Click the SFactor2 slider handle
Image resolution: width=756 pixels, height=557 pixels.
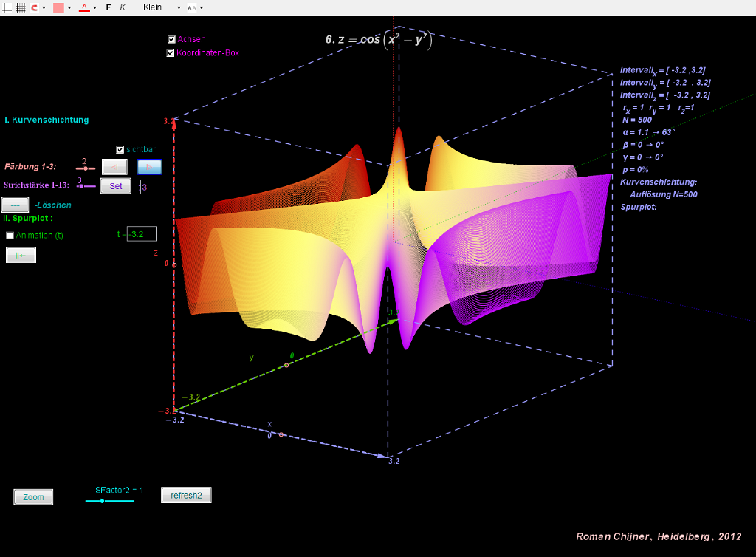[102, 501]
